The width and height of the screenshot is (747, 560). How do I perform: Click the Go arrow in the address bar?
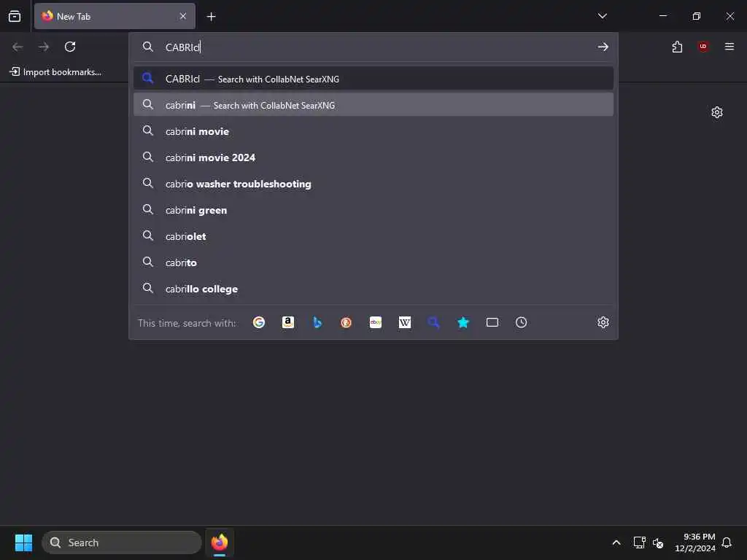coord(603,47)
